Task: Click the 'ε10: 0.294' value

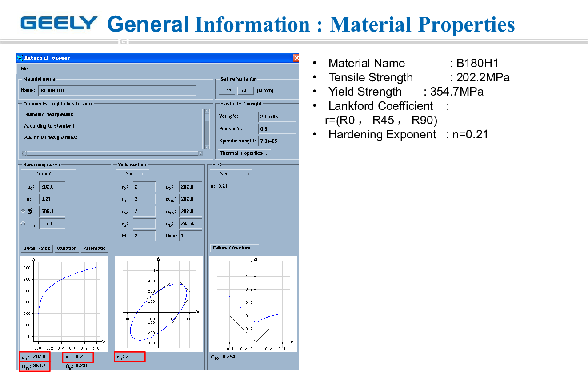Action: pyautogui.click(x=223, y=356)
